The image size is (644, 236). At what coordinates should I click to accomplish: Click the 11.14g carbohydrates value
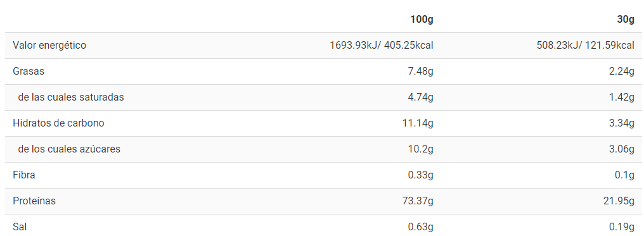[x=419, y=123]
